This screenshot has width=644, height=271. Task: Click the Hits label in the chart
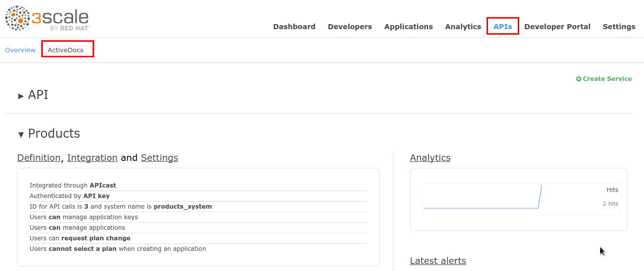(x=612, y=190)
